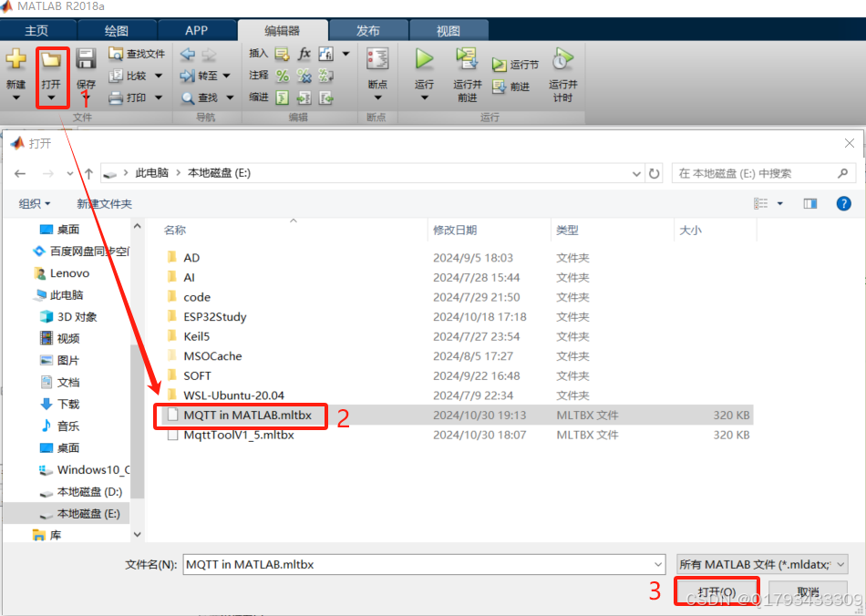Click the green 运行 run triangle

(x=424, y=58)
